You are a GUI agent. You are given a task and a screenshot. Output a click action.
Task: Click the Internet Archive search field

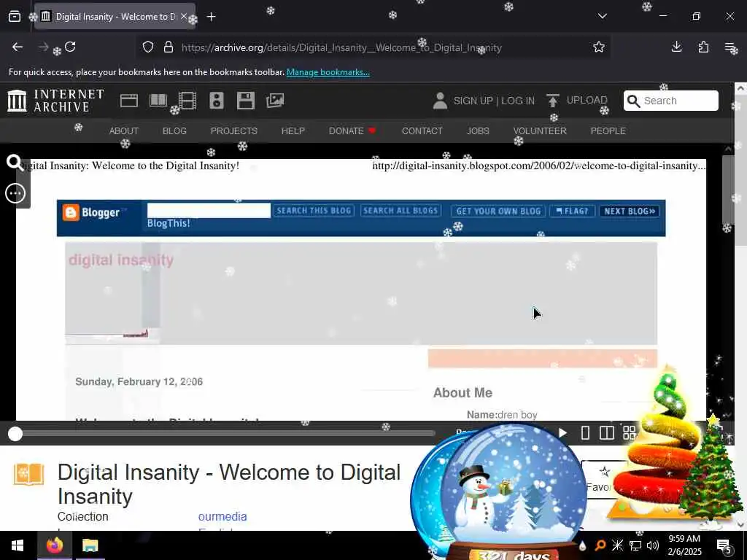pos(671,101)
